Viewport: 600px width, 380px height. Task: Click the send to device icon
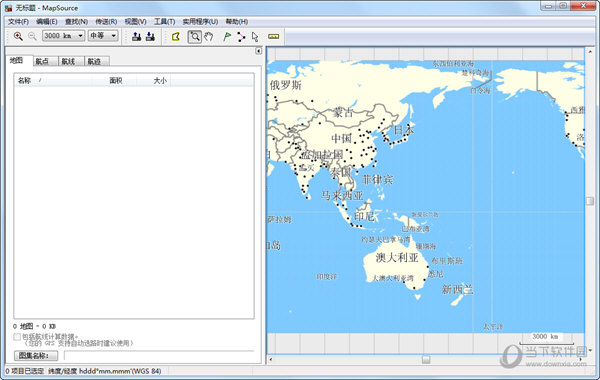click(x=137, y=36)
